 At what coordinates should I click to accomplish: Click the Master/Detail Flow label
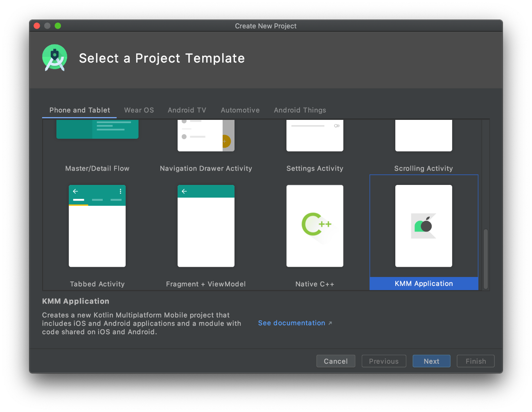click(97, 169)
